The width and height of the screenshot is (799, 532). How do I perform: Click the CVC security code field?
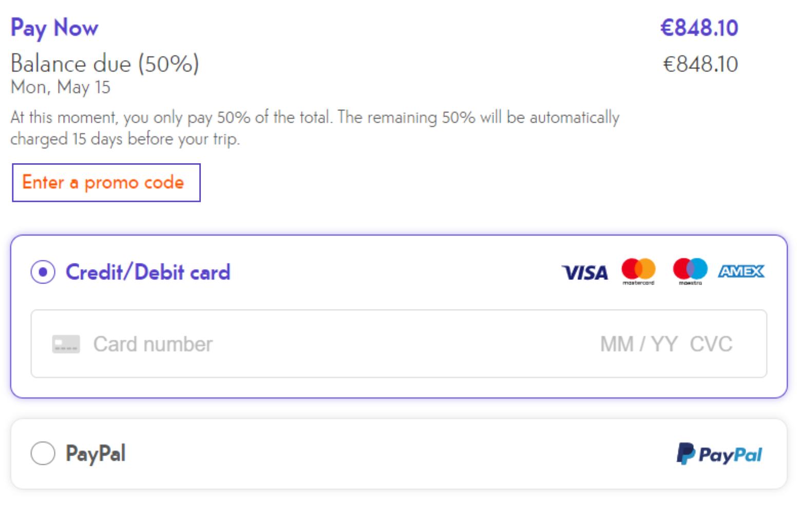pyautogui.click(x=711, y=344)
